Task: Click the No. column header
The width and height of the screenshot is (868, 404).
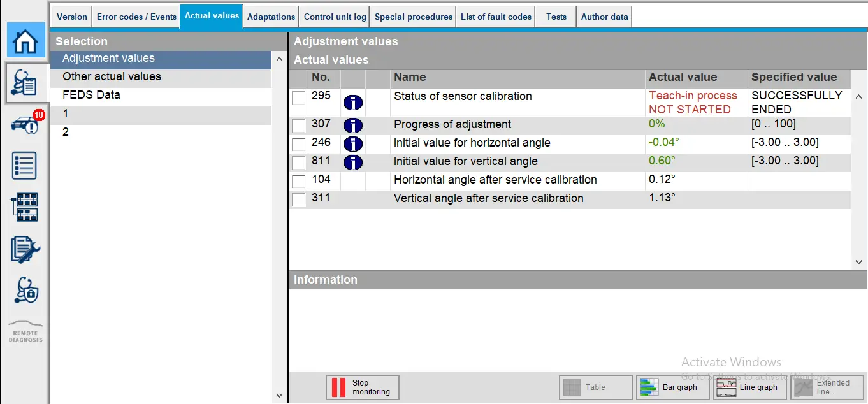Action: pos(324,78)
